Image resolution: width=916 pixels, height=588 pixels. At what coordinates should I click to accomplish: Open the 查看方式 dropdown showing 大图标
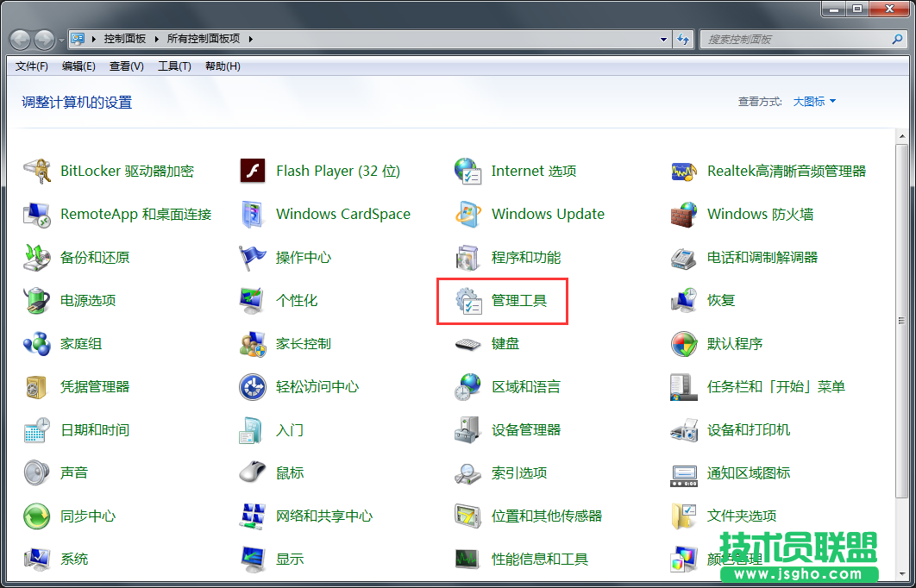tap(813, 100)
